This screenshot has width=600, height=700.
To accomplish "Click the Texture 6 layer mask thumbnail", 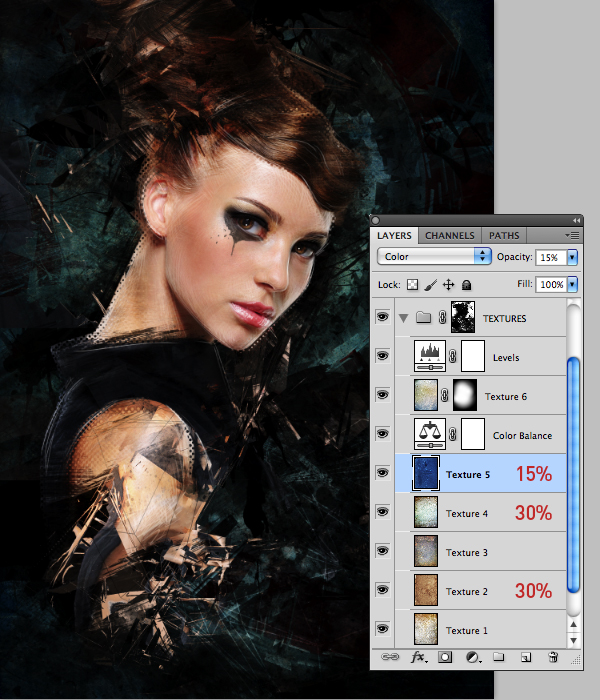I will click(x=465, y=395).
